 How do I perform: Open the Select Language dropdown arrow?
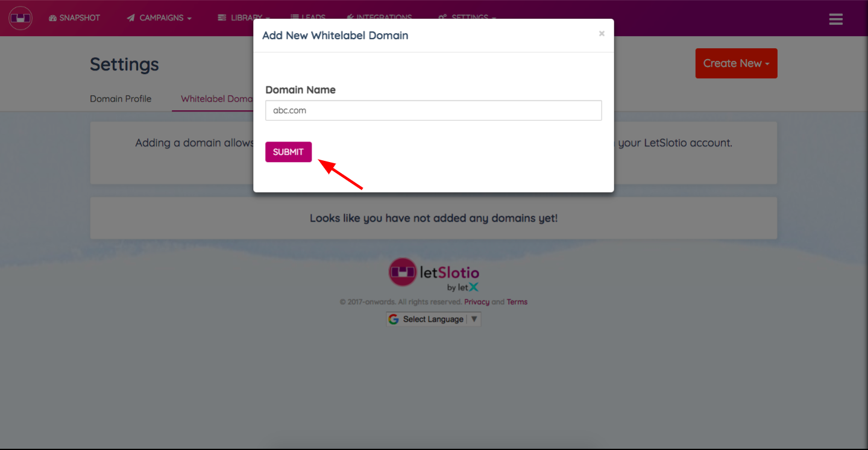(474, 319)
